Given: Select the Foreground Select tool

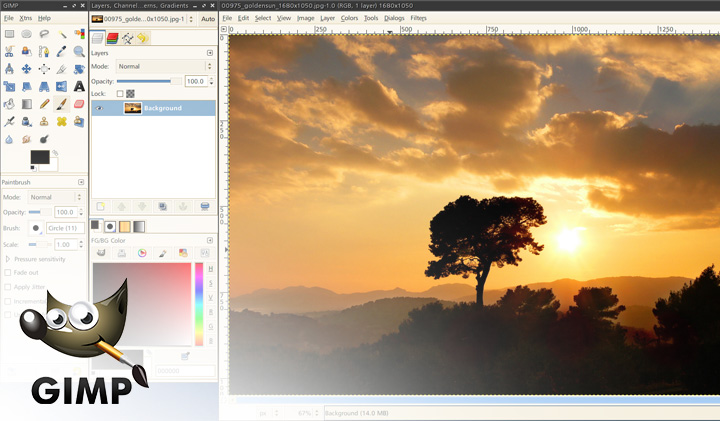Looking at the screenshot, I should (27, 51).
